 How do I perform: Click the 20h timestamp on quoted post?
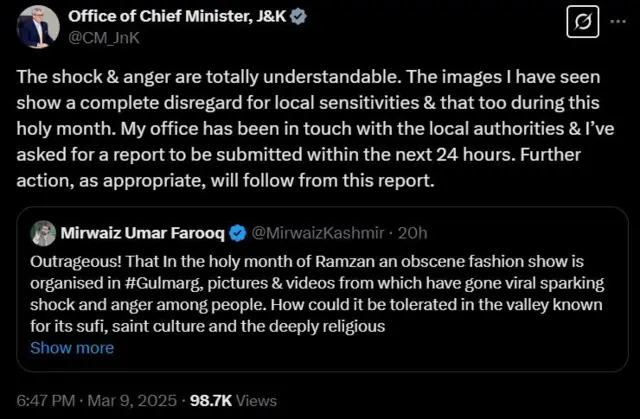click(x=413, y=234)
